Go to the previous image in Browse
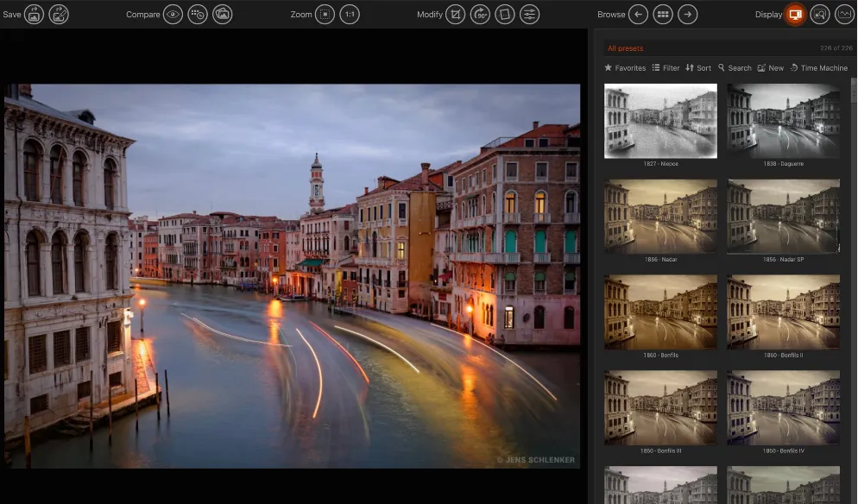858x504 pixels. click(x=638, y=15)
